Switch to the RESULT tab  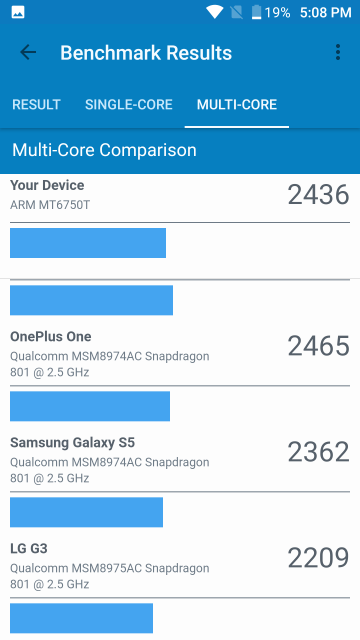pyautogui.click(x=36, y=104)
